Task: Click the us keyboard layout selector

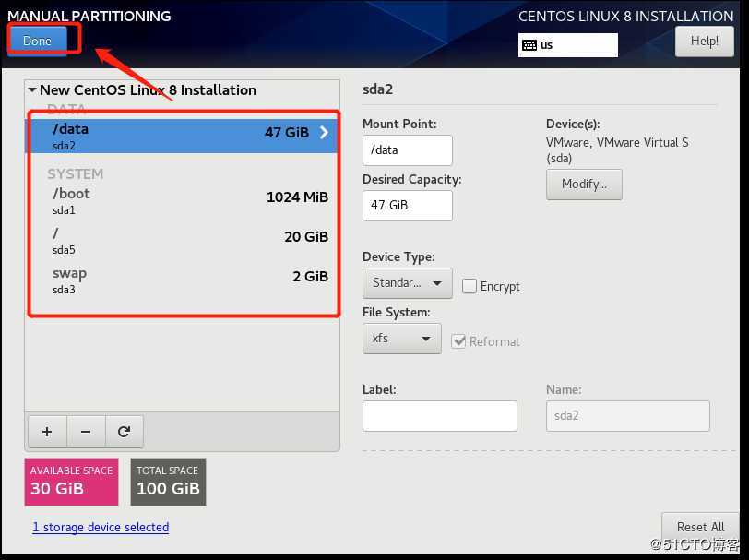Action: click(x=567, y=45)
